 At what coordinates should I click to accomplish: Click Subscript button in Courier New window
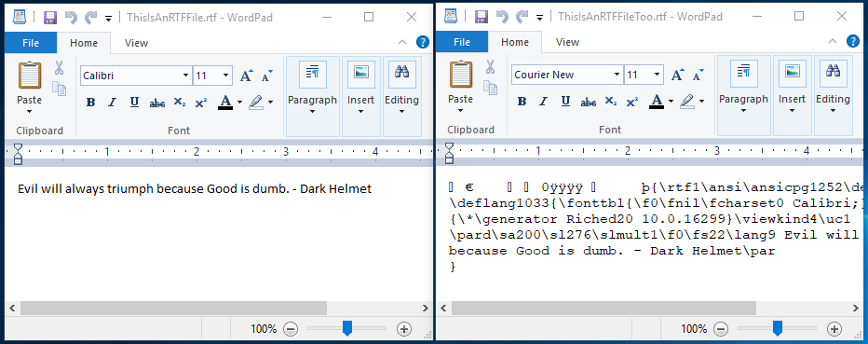click(611, 102)
